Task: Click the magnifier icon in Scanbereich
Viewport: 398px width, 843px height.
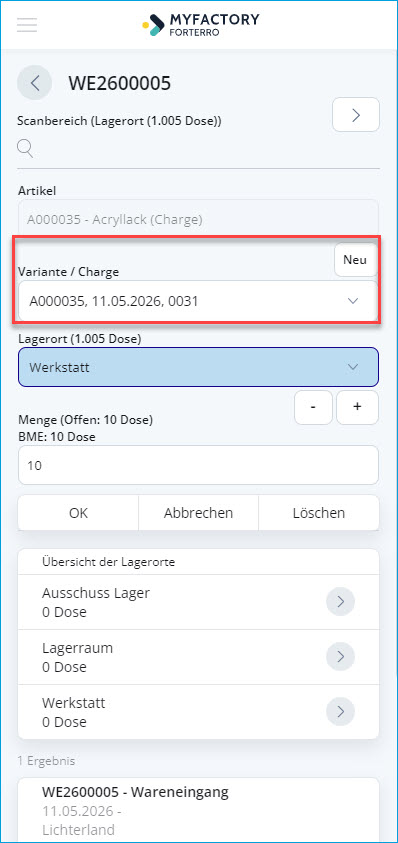Action: pyautogui.click(x=25, y=148)
